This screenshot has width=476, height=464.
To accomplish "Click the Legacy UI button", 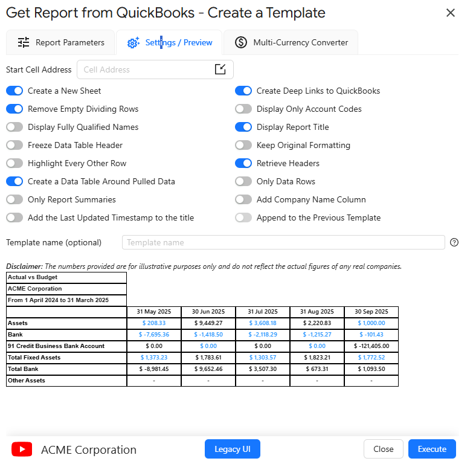I will point(233,449).
